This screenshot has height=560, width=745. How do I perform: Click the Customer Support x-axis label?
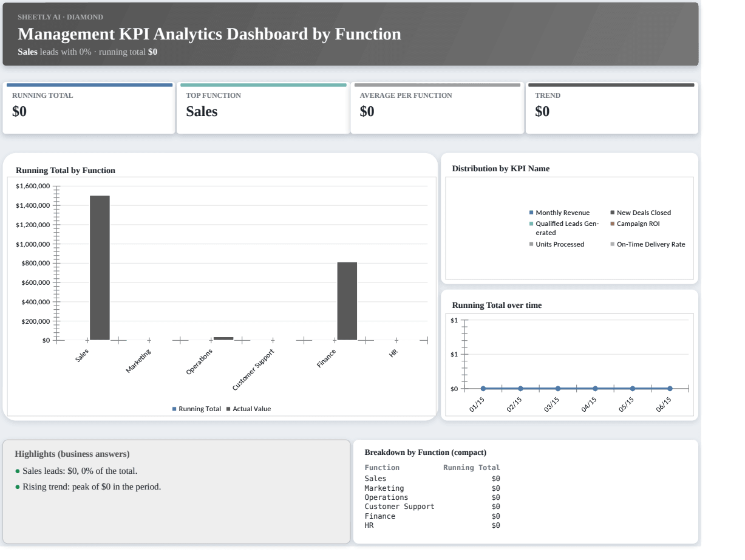[x=254, y=370]
